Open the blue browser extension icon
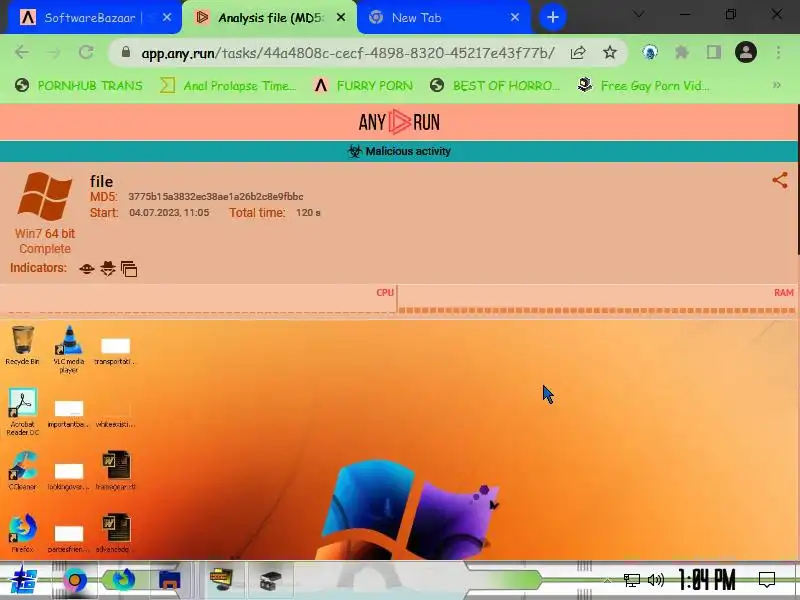800x600 pixels. point(650,52)
